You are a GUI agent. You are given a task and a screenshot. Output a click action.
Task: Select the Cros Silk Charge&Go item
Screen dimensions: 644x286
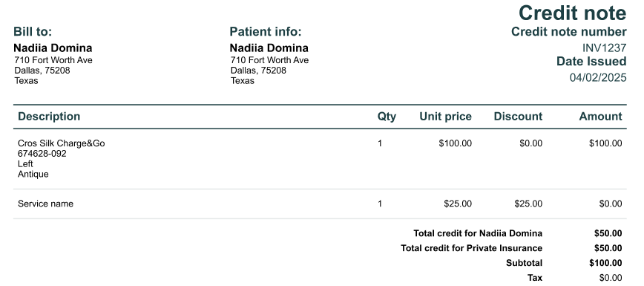(x=61, y=143)
